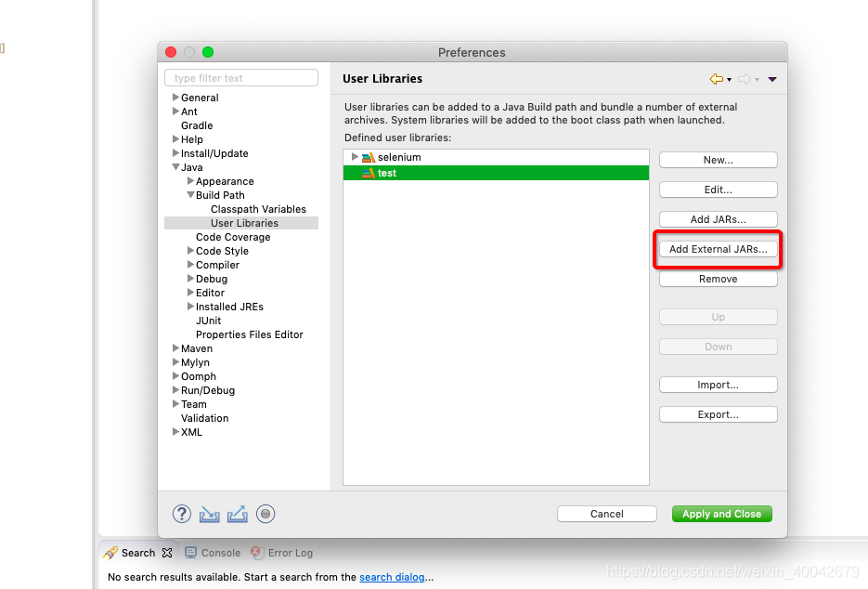Click the selenium library icon
The width and height of the screenshot is (868, 589).
[x=369, y=157]
